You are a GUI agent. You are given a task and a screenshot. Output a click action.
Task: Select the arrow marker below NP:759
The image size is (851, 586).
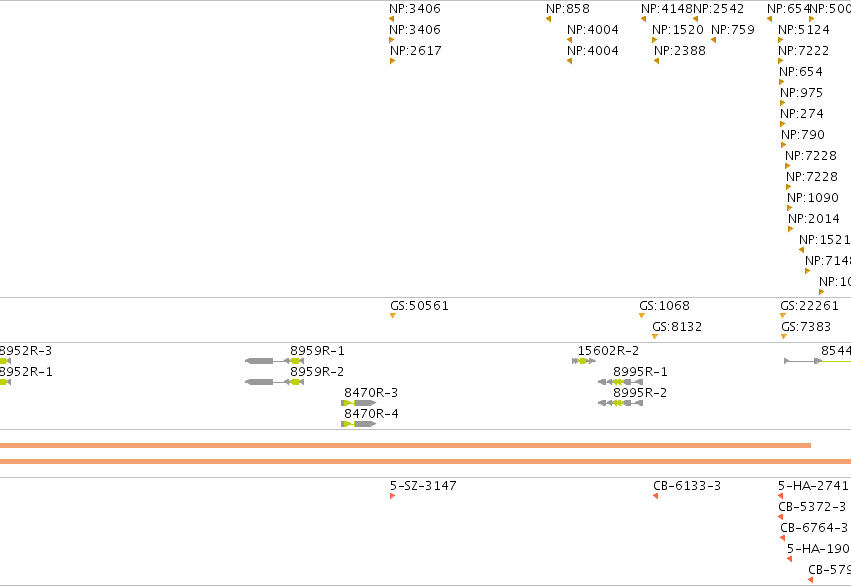point(713,40)
